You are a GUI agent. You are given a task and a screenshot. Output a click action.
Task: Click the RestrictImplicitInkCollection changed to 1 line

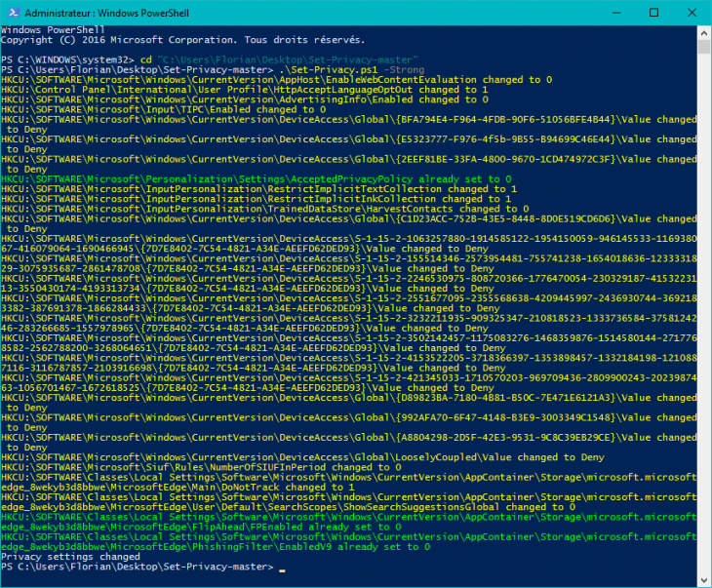click(x=257, y=199)
